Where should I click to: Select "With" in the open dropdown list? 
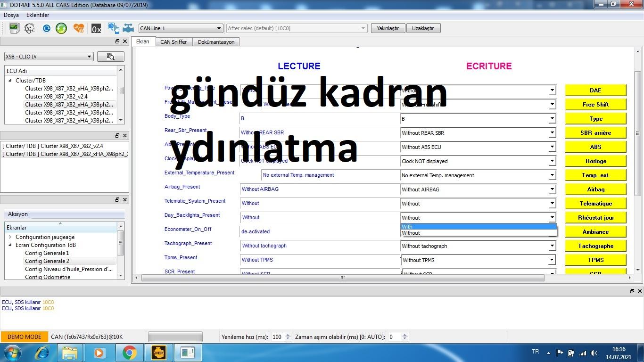(x=478, y=227)
